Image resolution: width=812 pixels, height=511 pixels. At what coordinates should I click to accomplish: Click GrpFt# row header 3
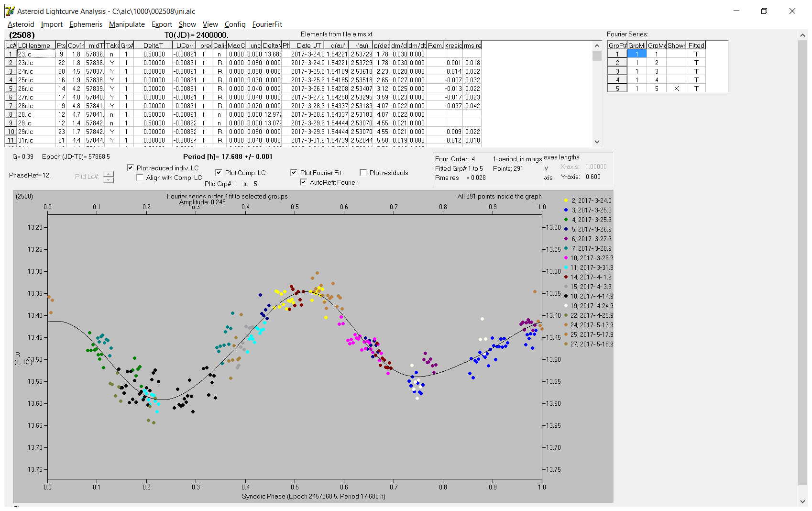(617, 71)
